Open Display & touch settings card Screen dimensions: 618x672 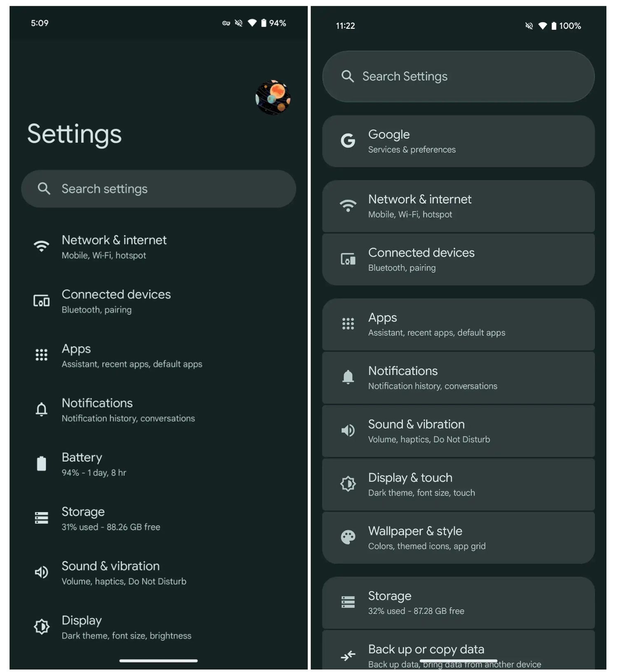click(458, 485)
